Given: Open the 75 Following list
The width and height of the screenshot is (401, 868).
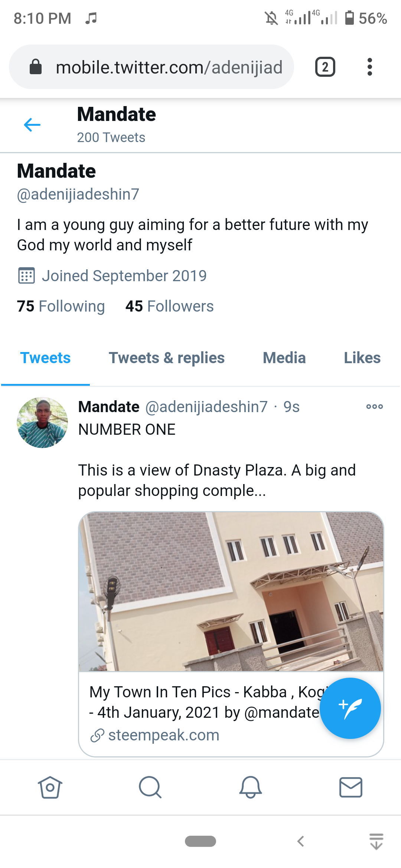Looking at the screenshot, I should click(x=61, y=306).
